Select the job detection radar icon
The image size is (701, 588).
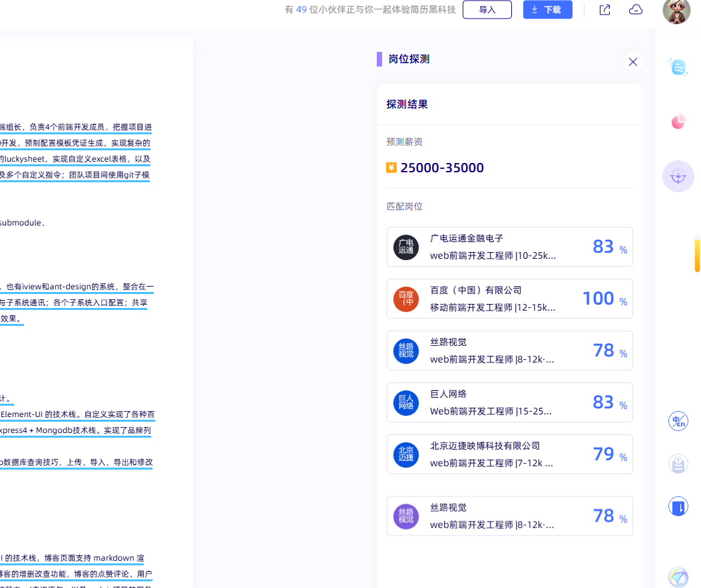(678, 176)
